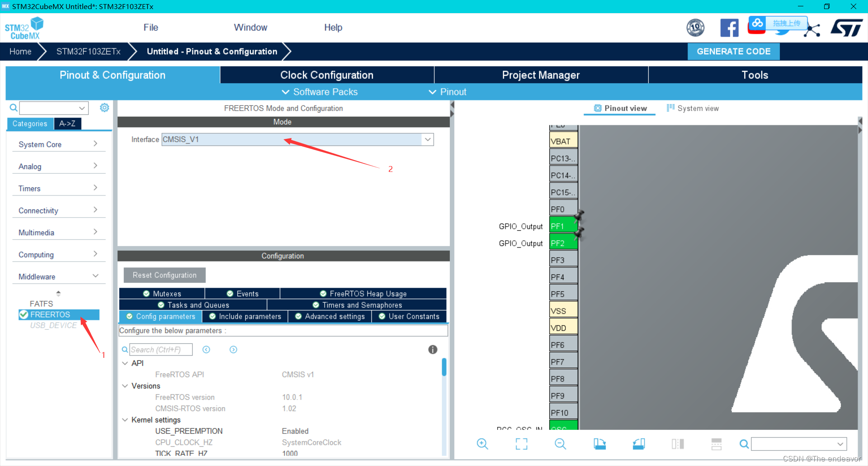Fit the pinout chip to view
This screenshot has height=466, width=868.
(521, 444)
